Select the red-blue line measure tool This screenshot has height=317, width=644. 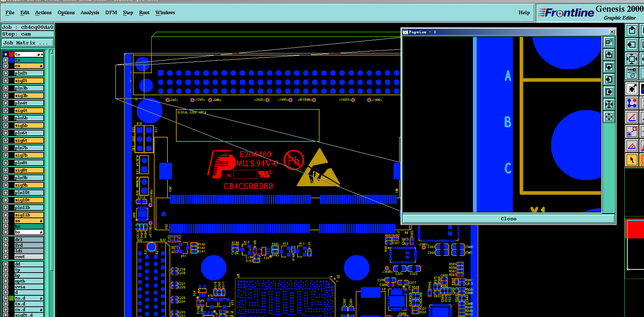click(x=632, y=117)
